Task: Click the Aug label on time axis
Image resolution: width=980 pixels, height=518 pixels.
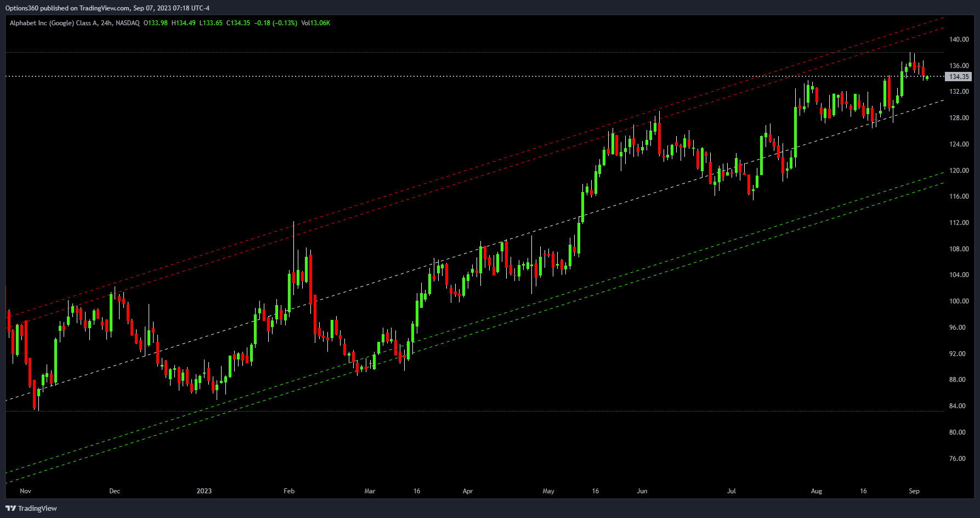Action: tap(817, 491)
